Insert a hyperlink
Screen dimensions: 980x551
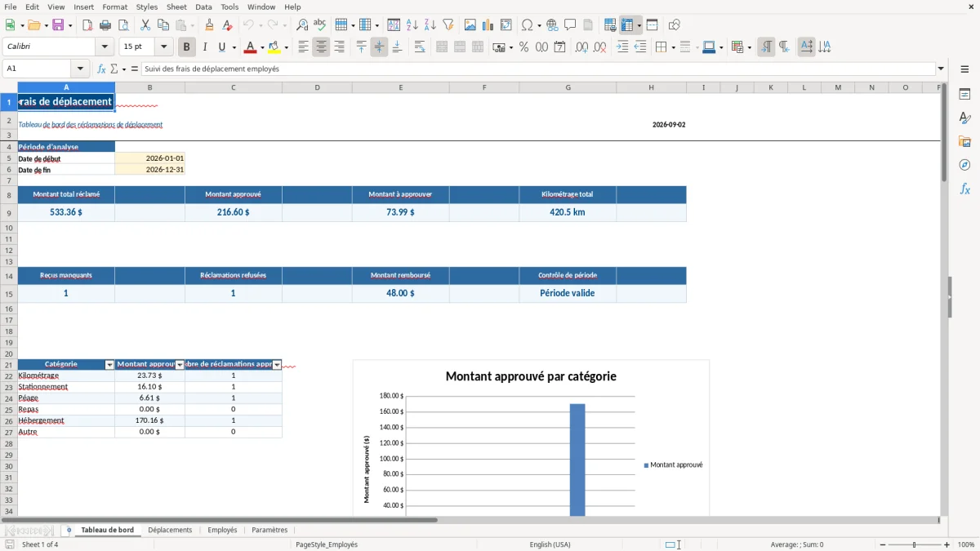click(x=552, y=25)
